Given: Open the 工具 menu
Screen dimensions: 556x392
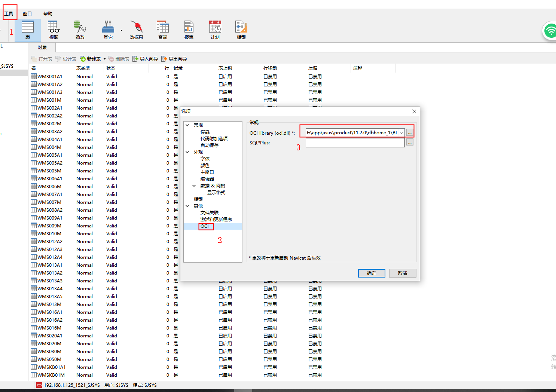Looking at the screenshot, I should (x=9, y=13).
